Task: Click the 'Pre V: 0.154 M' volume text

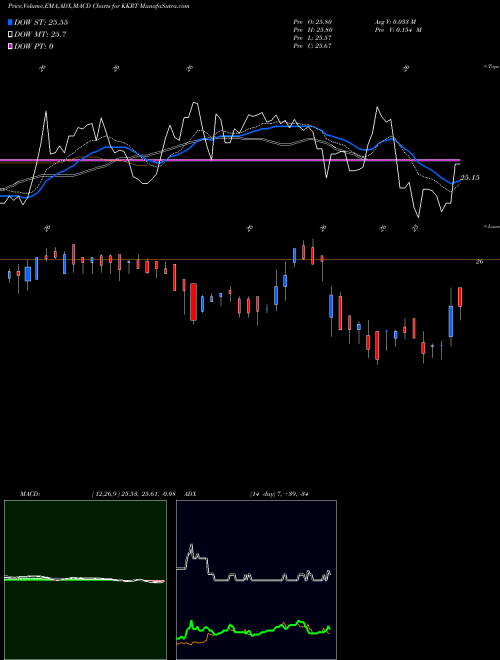Action: point(398,30)
